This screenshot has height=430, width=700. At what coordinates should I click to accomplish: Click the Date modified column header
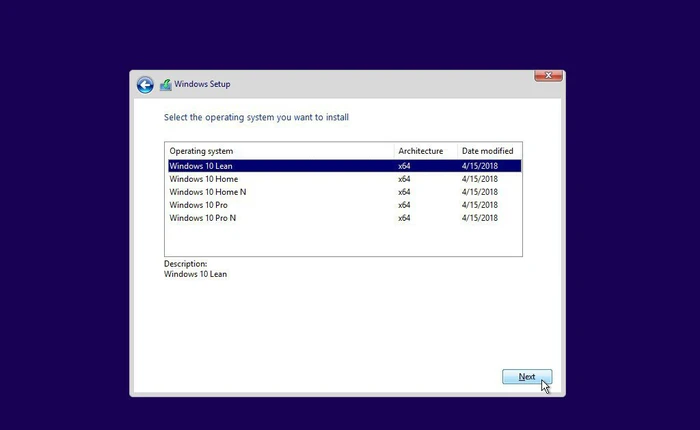click(x=489, y=151)
